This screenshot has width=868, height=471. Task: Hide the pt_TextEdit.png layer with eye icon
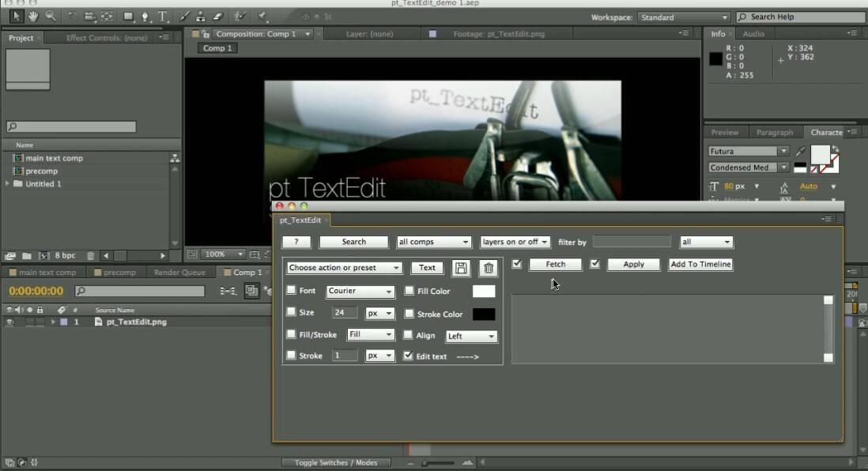coord(10,322)
